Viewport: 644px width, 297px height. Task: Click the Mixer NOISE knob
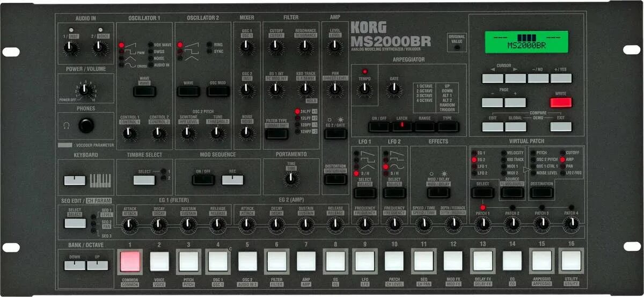click(247, 133)
